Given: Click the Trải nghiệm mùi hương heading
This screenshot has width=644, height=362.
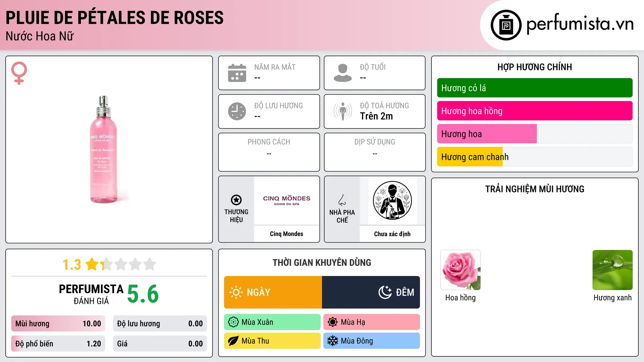Looking at the screenshot, I should 535,189.
